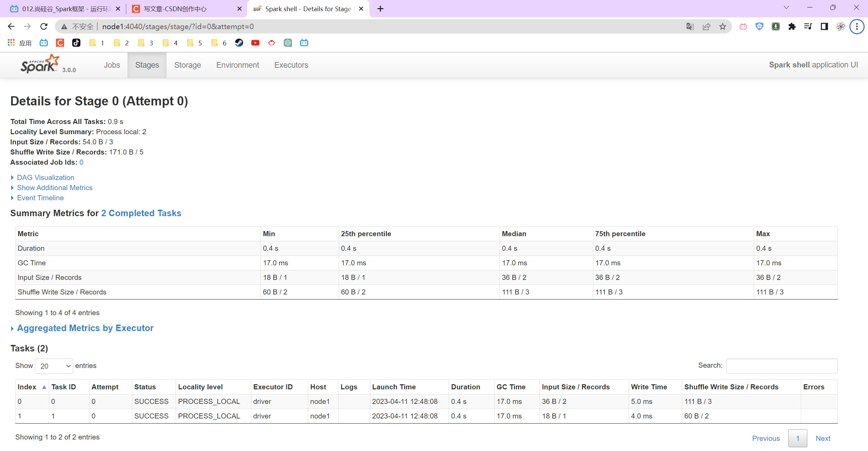Click the Next pagination button
This screenshot has width=868, height=451.
click(823, 438)
